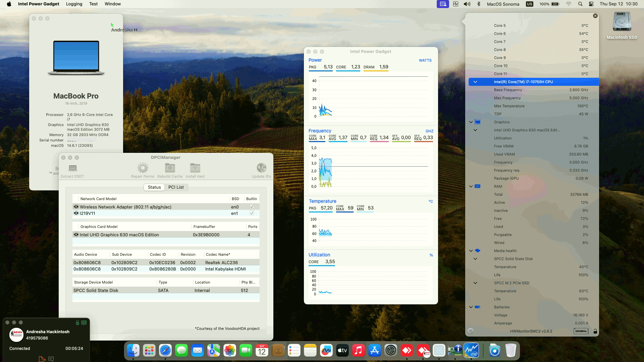
Task: Click the file transfer icon in AnyDesk panel
Action: point(42,359)
